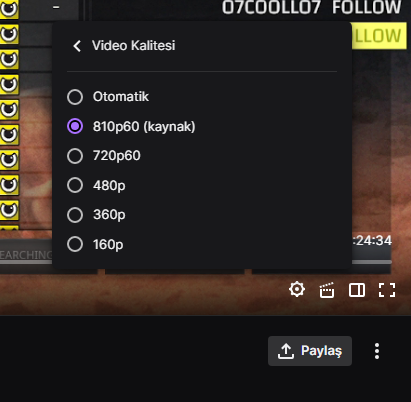Click the topmost yellow eye emote icon

tap(9, 8)
